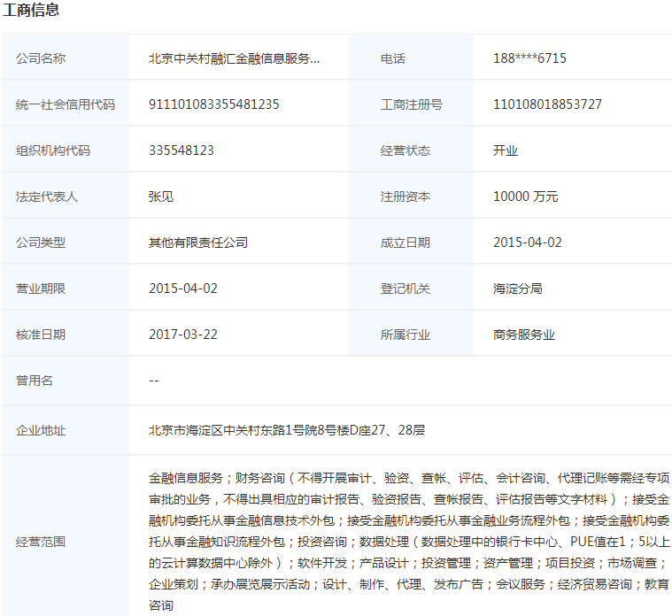Select the 工商注册号 label
Image resolution: width=672 pixels, height=616 pixels.
click(412, 104)
